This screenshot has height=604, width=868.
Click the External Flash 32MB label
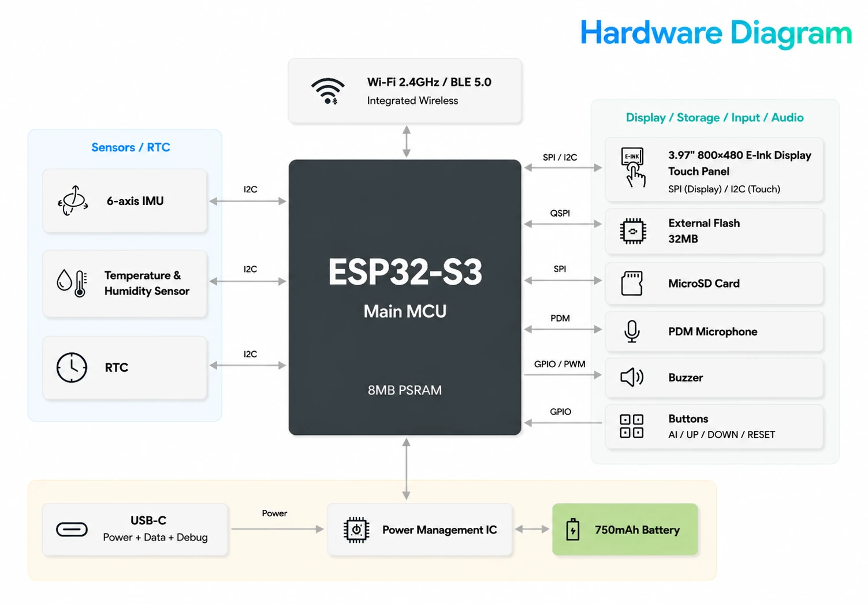pos(704,231)
